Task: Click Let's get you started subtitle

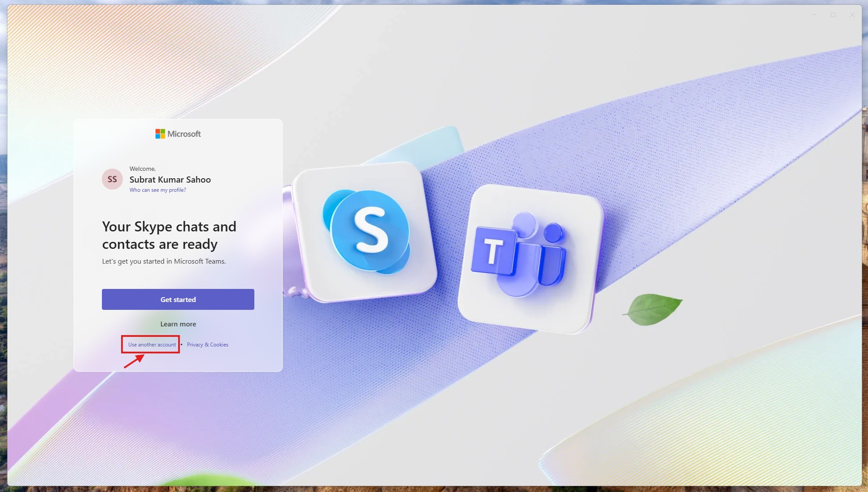Action: coord(164,261)
